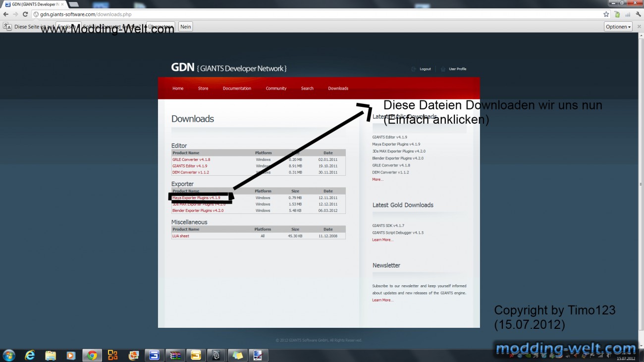Download the LUA sheet
The height and width of the screenshot is (362, 644).
[181, 236]
